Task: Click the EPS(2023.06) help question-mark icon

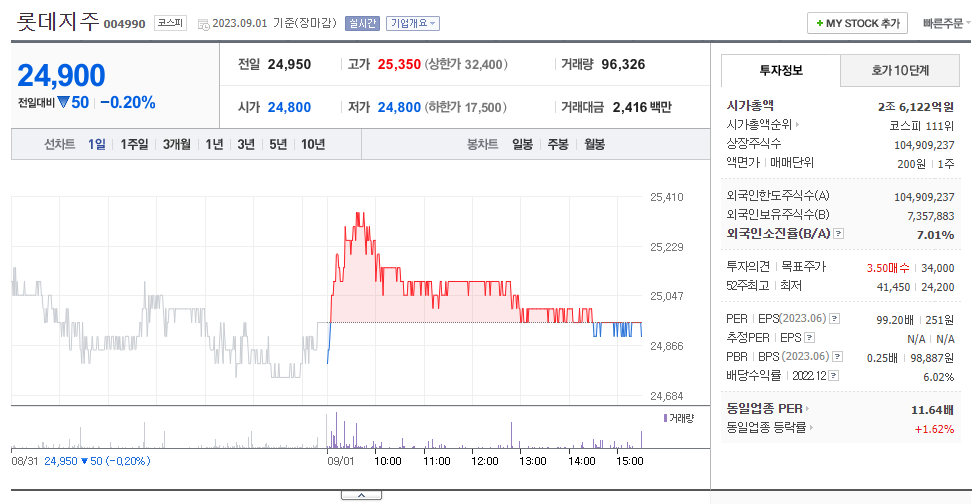Action: tap(834, 319)
